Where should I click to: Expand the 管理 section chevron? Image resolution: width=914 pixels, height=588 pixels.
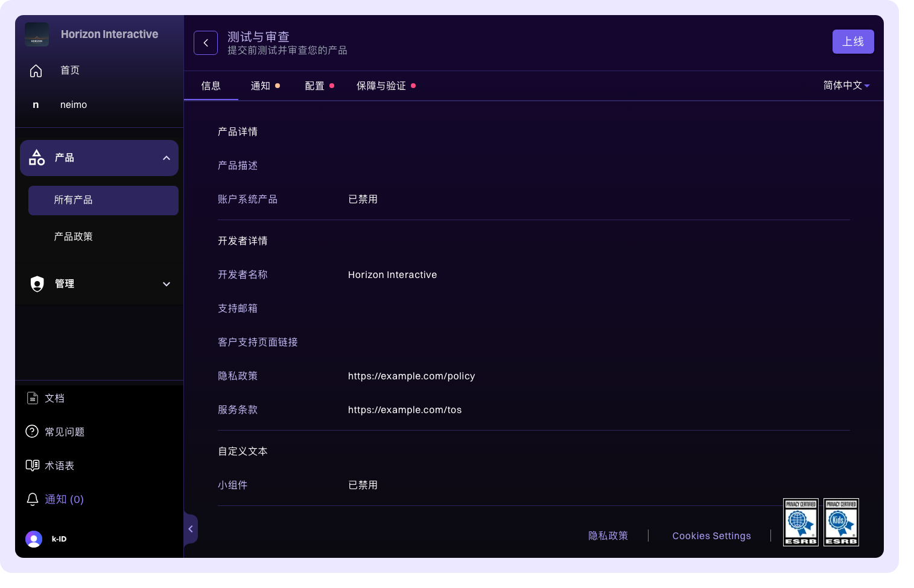point(167,284)
